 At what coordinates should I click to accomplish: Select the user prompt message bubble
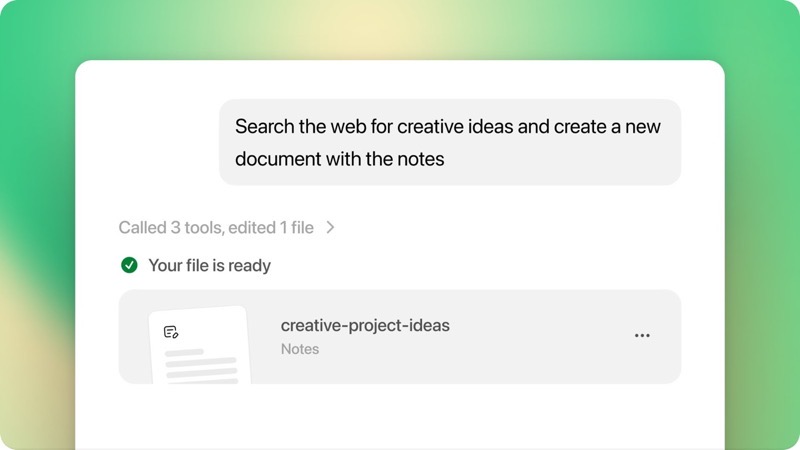pos(450,142)
